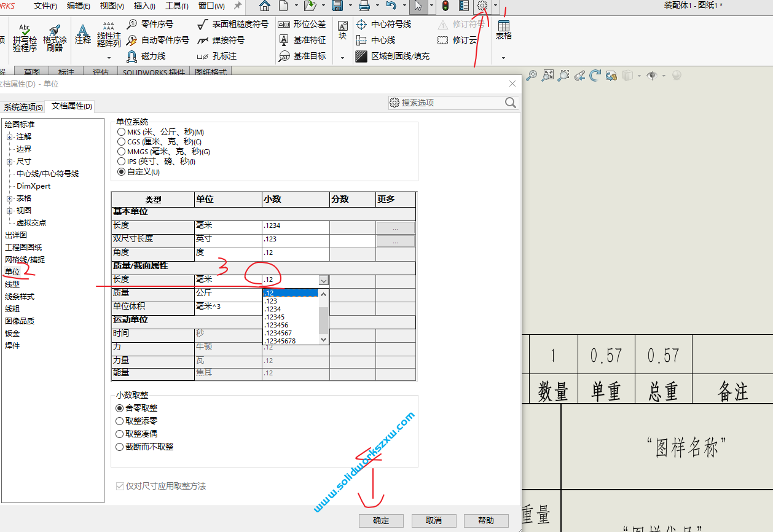This screenshot has width=773, height=532.
Task: Expand the 表格 tree node
Action: tap(10, 198)
